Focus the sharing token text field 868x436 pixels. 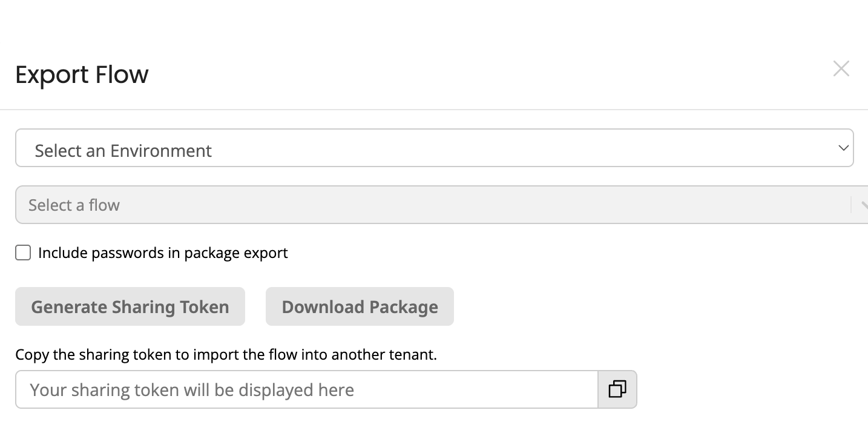pos(307,389)
